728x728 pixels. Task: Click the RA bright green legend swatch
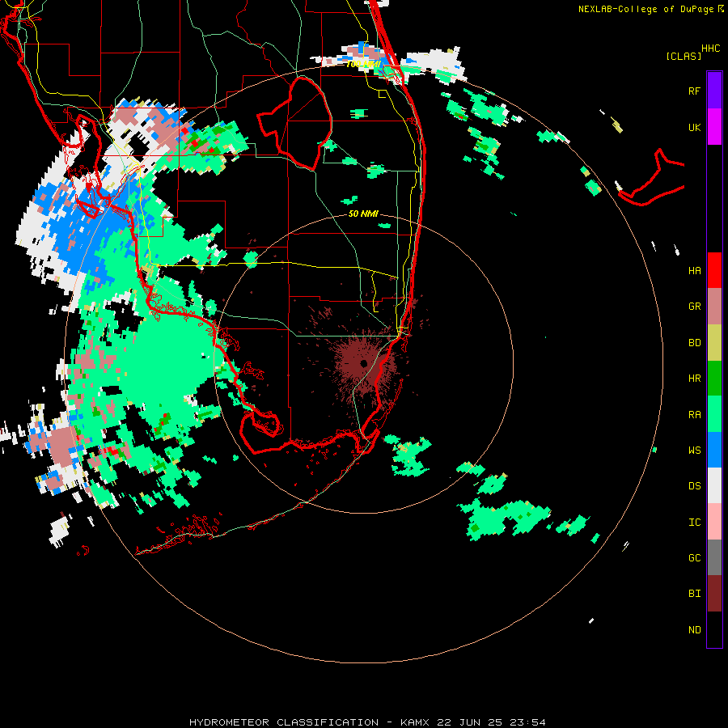pos(714,414)
